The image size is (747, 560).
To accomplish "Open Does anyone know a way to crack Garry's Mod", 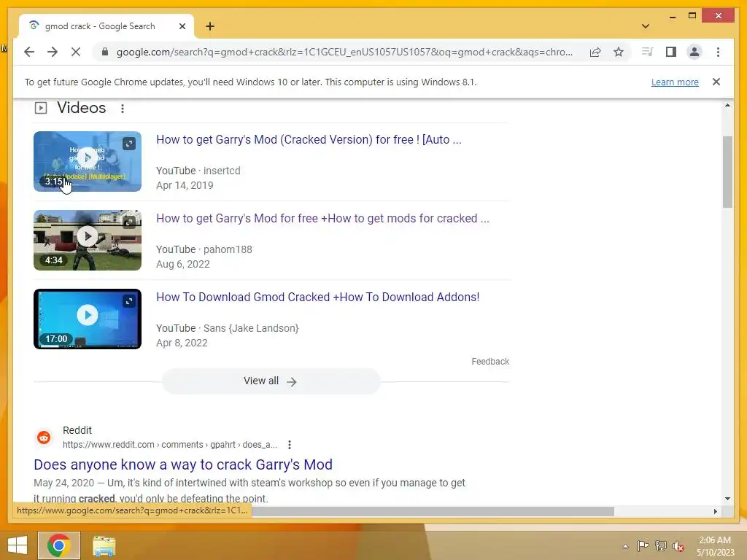I will (183, 464).
